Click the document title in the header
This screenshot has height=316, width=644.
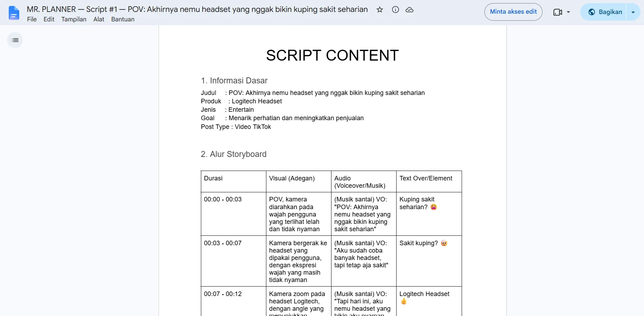197,9
